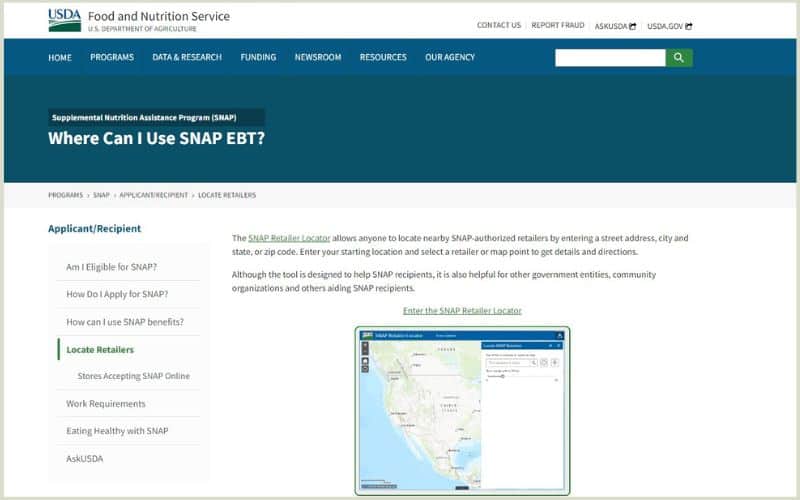This screenshot has height=500, width=800.
Task: Click the Applicant/Recipient sidebar heading
Action: click(94, 229)
